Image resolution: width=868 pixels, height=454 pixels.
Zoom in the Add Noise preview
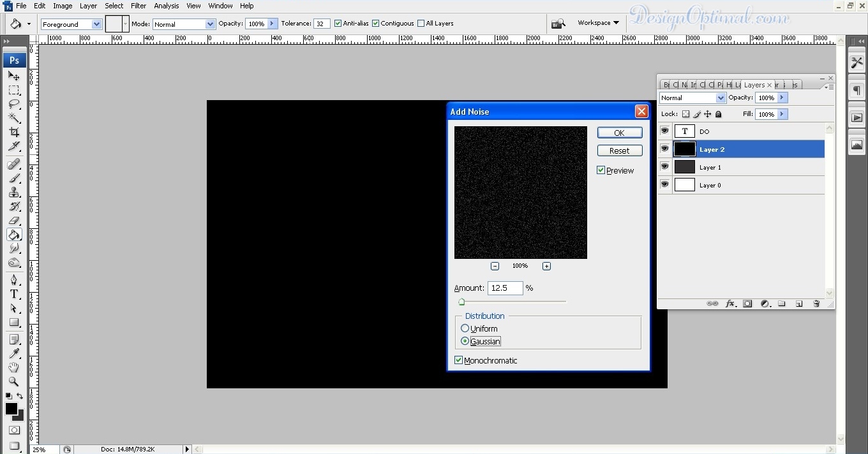(546, 266)
